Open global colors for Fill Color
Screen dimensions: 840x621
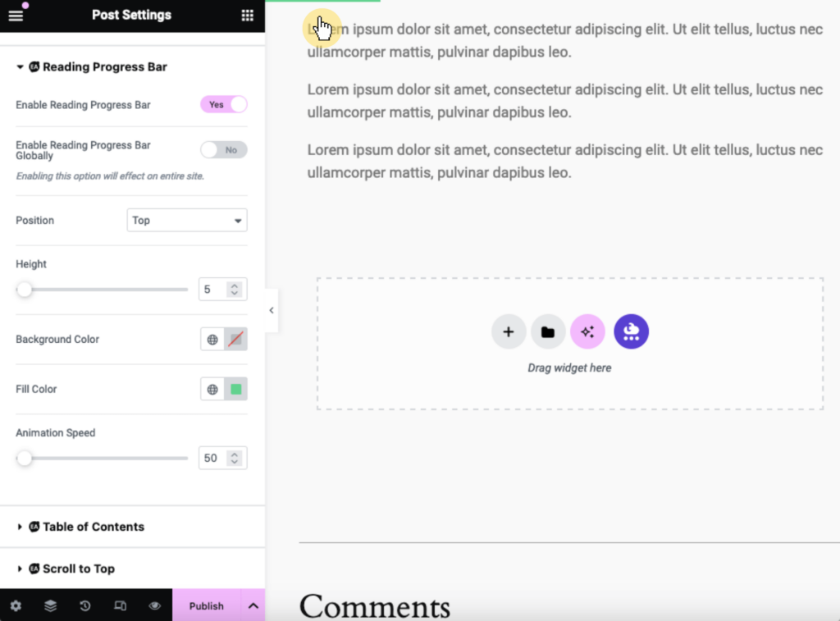tap(212, 390)
